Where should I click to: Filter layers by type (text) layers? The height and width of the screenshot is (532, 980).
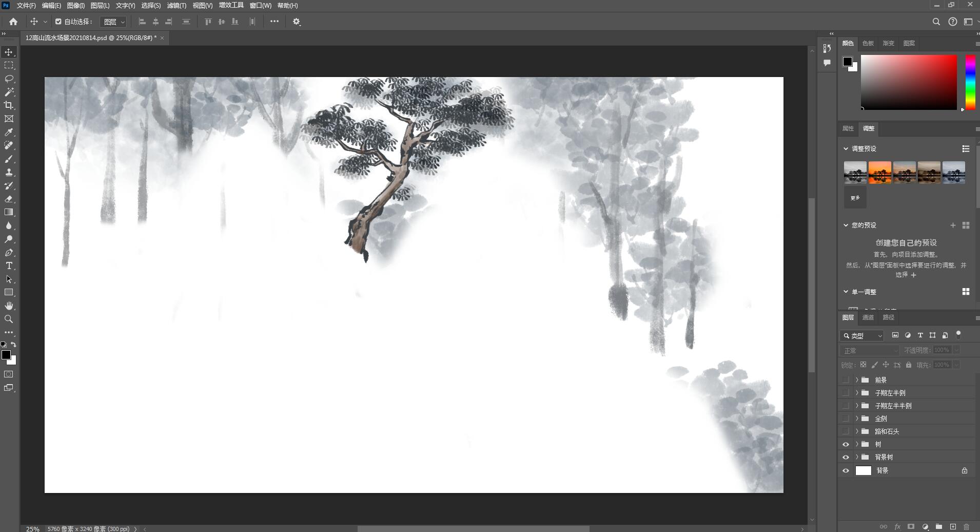point(920,335)
